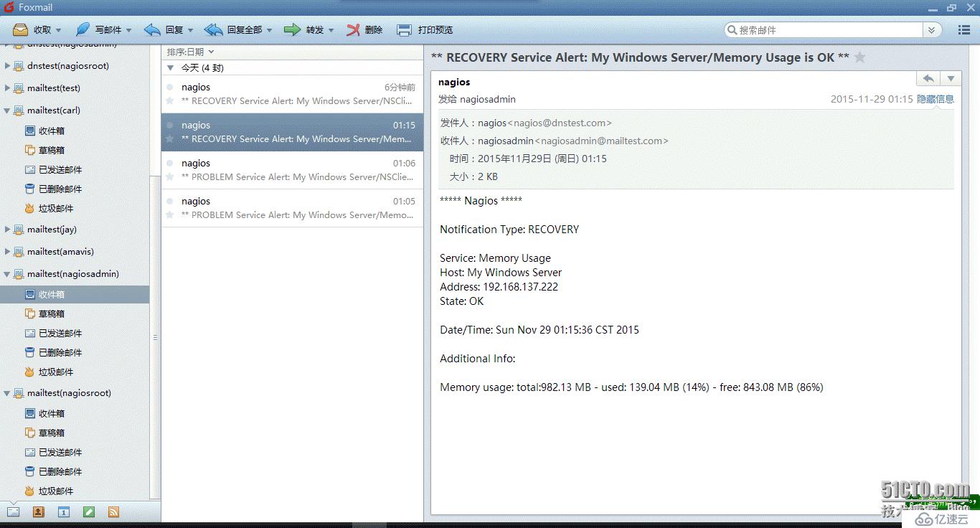The height and width of the screenshot is (528, 980).
Task: Select 收件箱 under mailtest(nagiosadmin)
Action: pyautogui.click(x=75, y=294)
